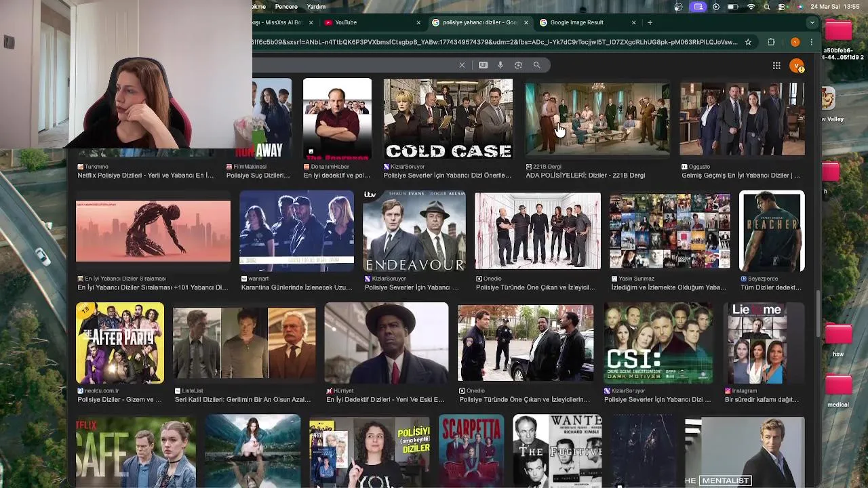Click the magnifier search button
The image size is (868, 488).
tap(536, 65)
